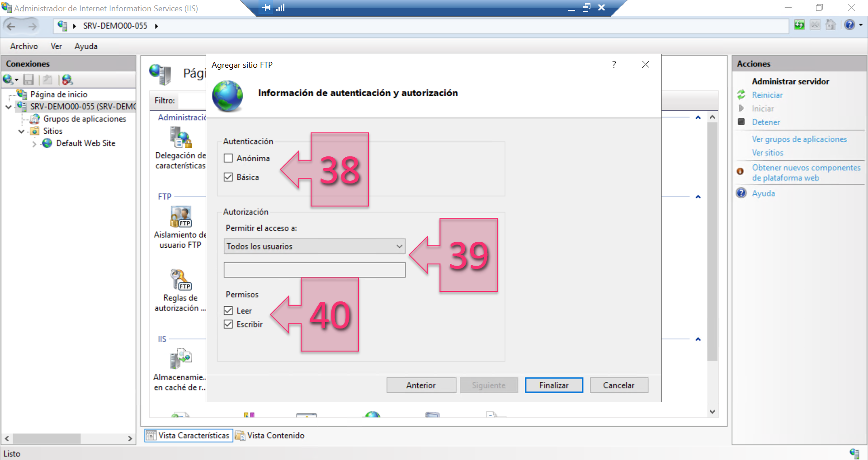Enable Anónima authentication checkbox
This screenshot has width=868, height=460.
(228, 158)
